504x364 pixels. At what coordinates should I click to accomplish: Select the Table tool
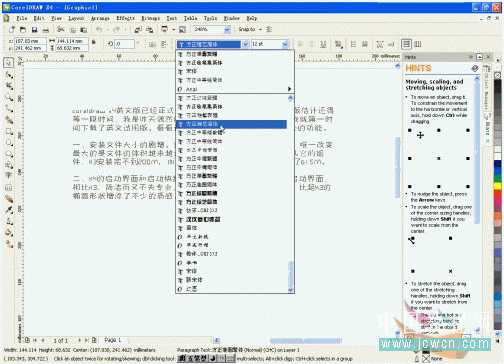click(x=8, y=187)
